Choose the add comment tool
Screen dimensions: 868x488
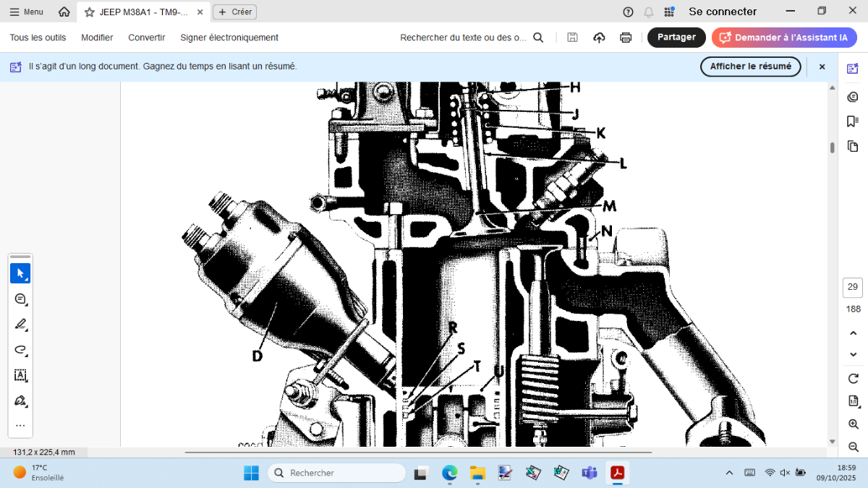pyautogui.click(x=20, y=299)
